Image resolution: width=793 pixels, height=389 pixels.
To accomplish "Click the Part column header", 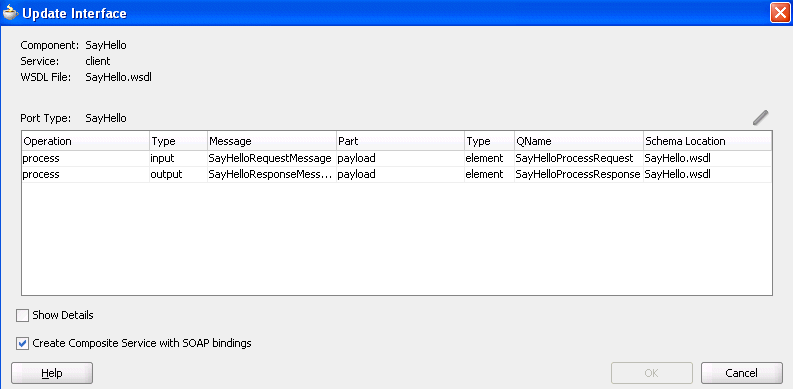I will 400,141.
